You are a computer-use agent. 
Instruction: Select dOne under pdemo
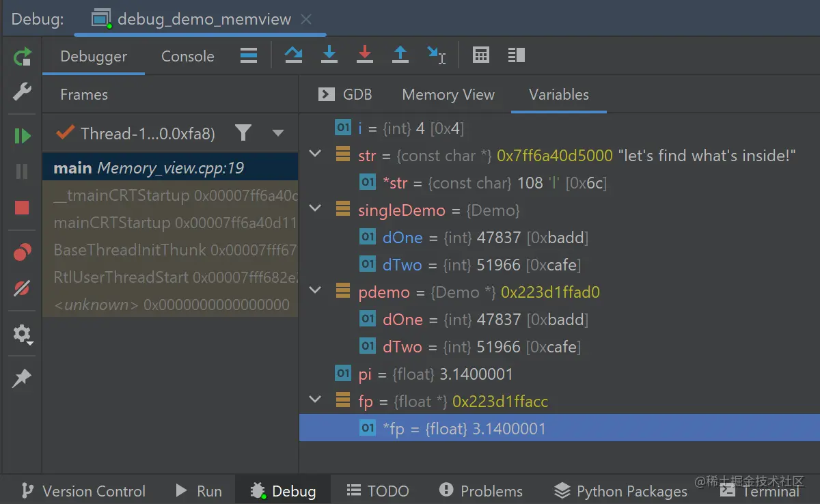tap(559, 319)
